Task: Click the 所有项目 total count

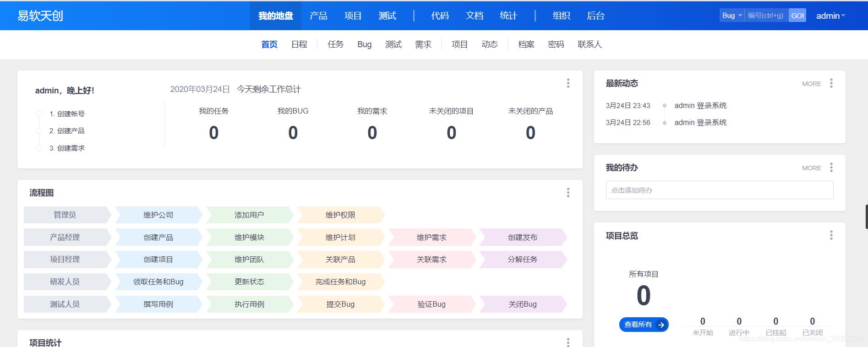Action: pyautogui.click(x=644, y=295)
